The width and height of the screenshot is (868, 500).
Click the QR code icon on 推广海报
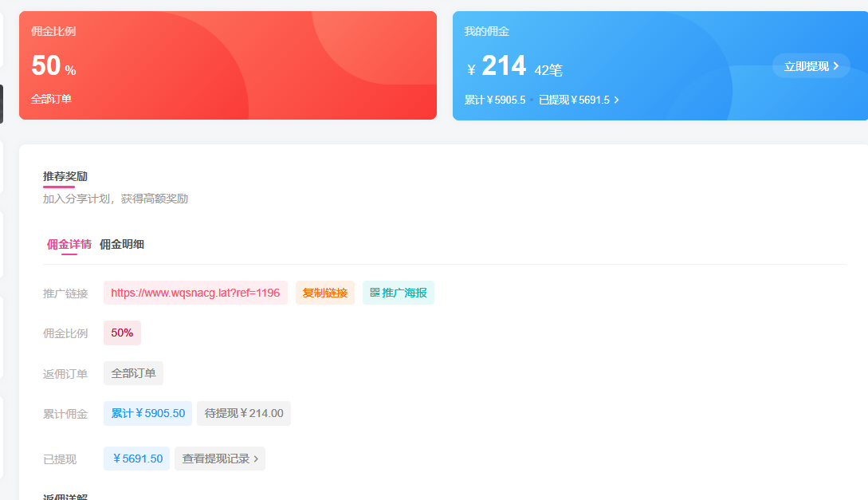click(375, 293)
